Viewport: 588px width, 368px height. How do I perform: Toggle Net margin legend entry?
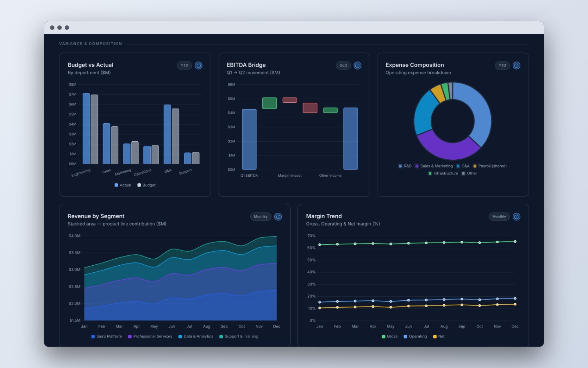(439, 336)
